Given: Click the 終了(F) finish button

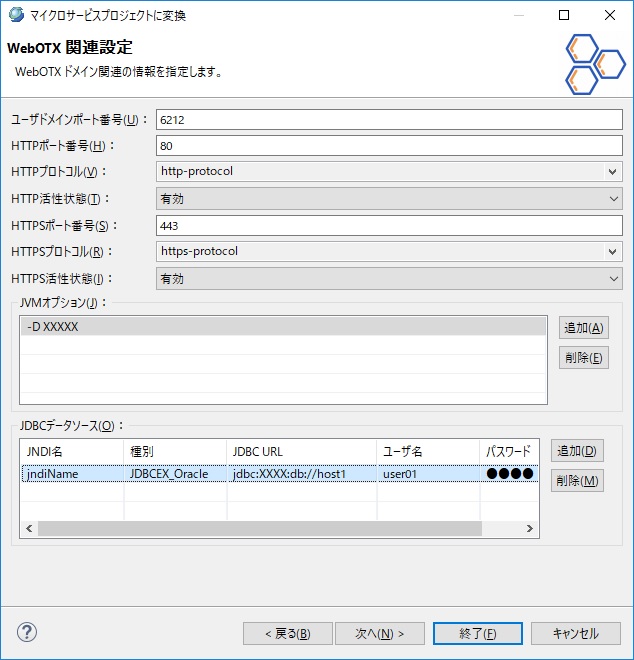Looking at the screenshot, I should [477, 633].
